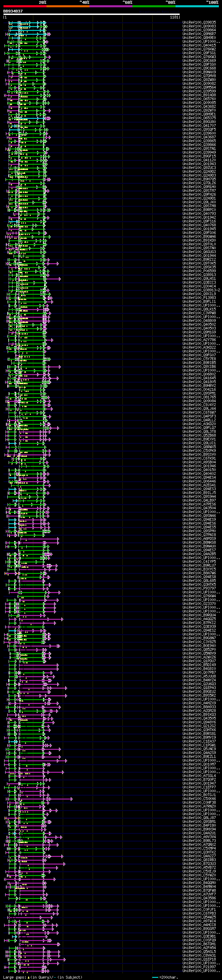The image size is (222, 980).
Task: Select hit UniRef100_B9SSV0
Action: (x=199, y=455)
